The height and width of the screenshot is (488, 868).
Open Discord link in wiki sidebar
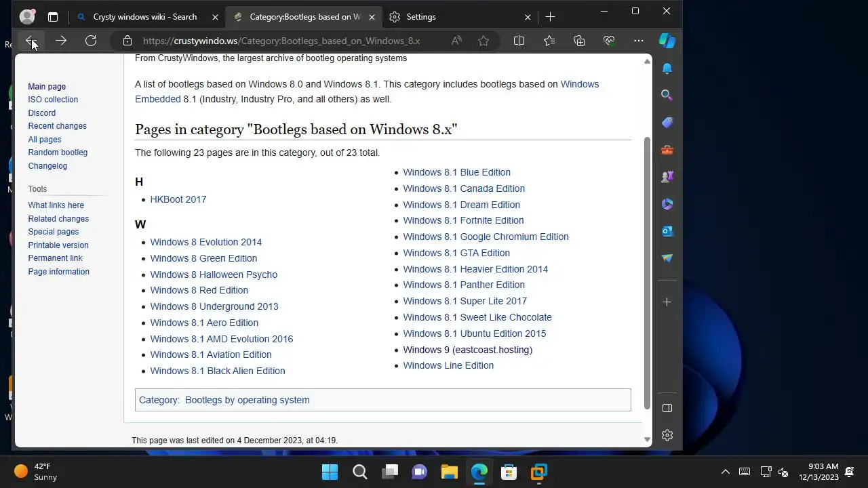42,113
